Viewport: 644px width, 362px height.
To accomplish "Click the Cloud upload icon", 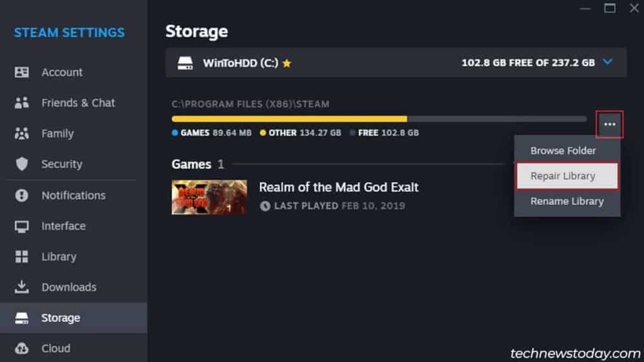I will point(22,348).
